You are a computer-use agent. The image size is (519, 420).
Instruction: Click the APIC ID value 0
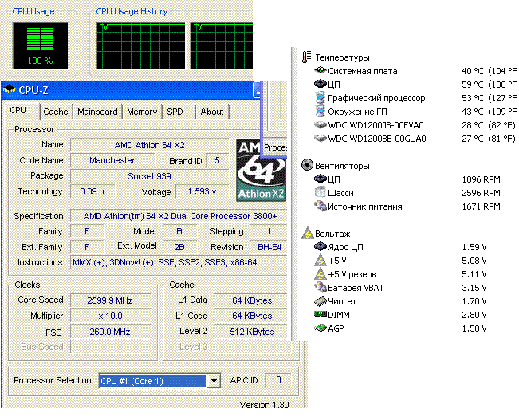(278, 380)
